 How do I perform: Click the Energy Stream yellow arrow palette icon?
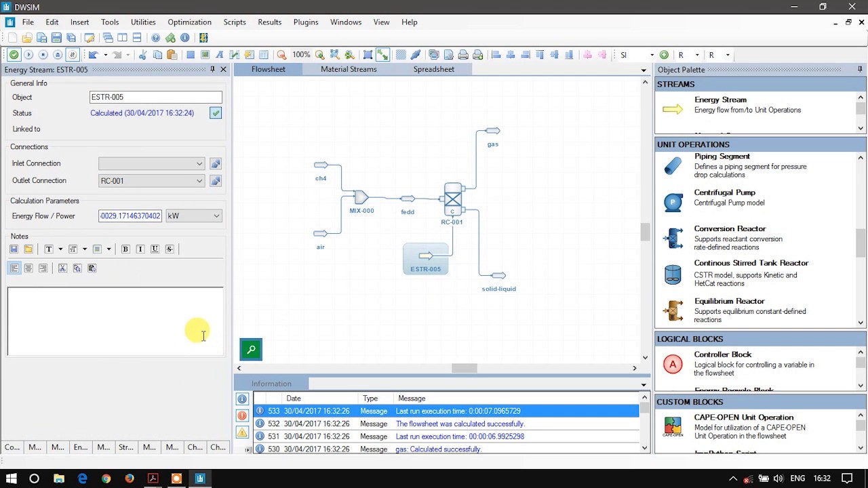[673, 109]
